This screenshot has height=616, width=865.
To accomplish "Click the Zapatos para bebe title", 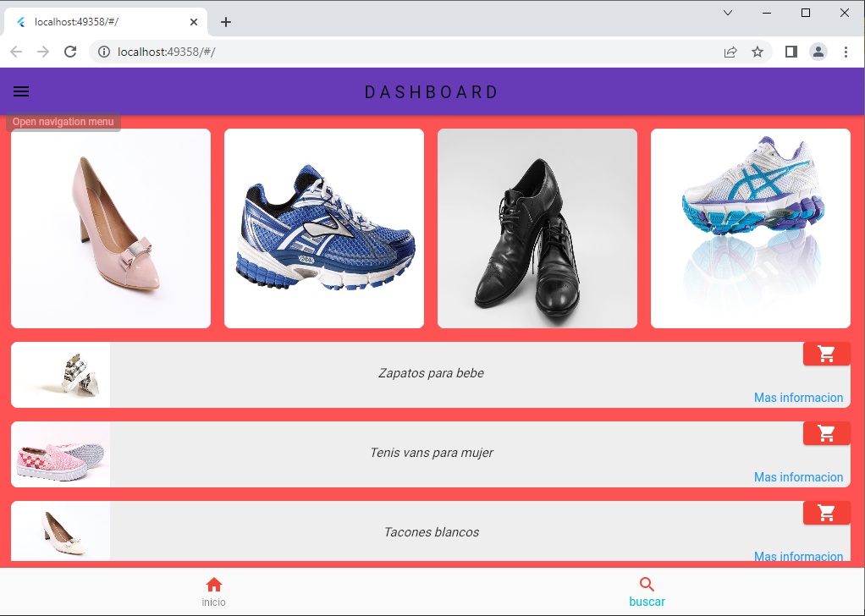I will click(x=431, y=373).
